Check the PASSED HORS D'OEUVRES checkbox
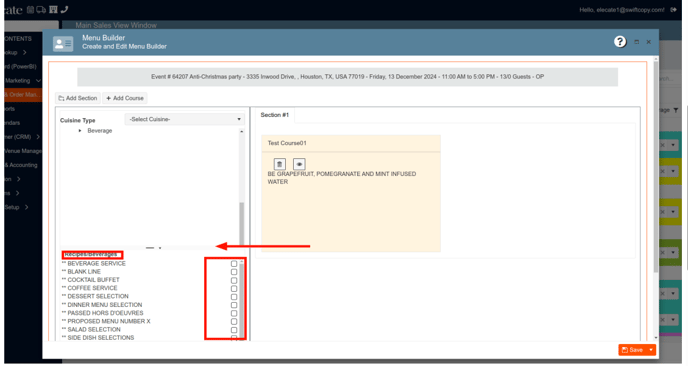The image size is (688, 366). (x=234, y=313)
